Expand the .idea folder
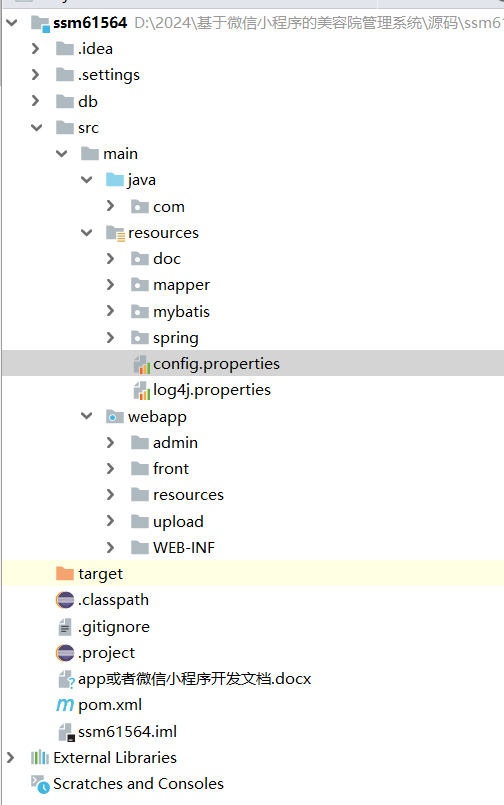This screenshot has width=504, height=805. click(35, 49)
